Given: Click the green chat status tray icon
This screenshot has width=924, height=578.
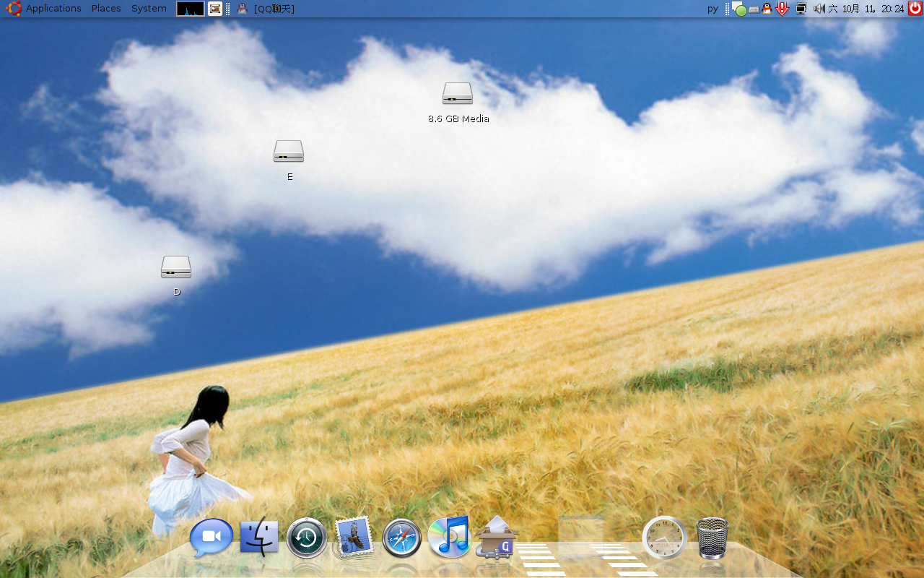Looking at the screenshot, I should 739,9.
